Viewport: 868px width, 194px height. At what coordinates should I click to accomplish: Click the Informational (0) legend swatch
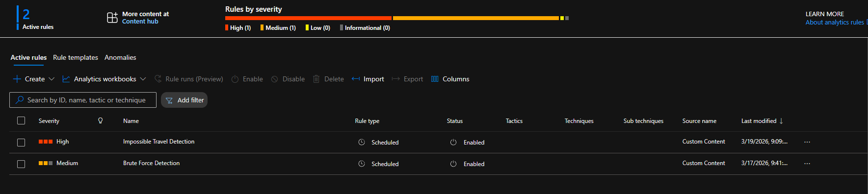pos(342,27)
